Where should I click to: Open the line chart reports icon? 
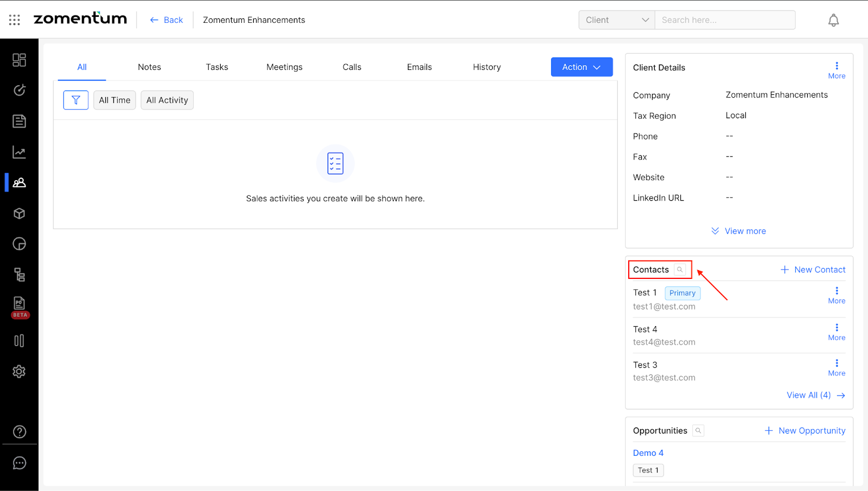(19, 152)
